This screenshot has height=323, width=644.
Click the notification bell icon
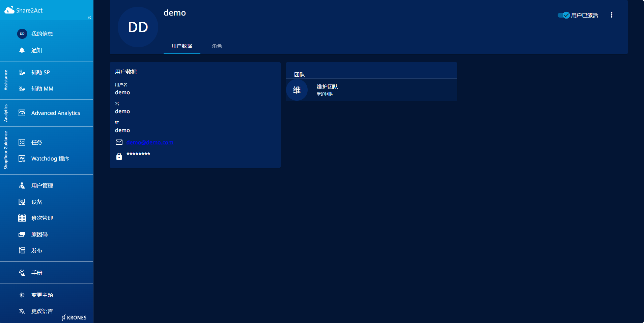pos(22,50)
